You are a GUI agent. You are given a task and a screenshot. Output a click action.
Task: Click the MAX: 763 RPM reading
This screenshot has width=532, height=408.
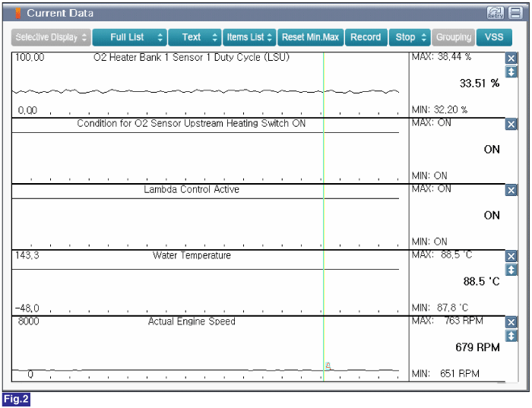(448, 321)
